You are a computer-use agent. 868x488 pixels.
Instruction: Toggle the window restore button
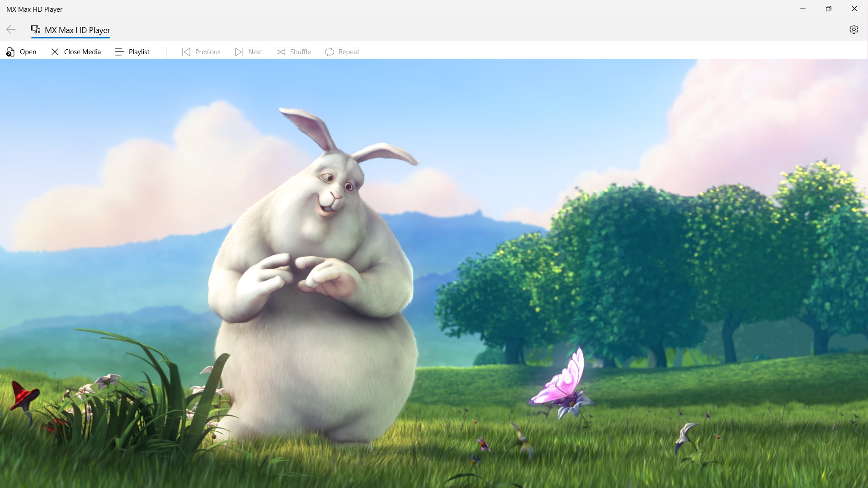point(828,9)
